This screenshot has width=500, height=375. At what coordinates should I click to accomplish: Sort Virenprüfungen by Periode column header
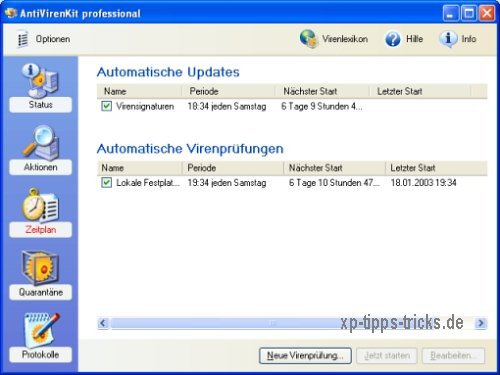pyautogui.click(x=233, y=168)
